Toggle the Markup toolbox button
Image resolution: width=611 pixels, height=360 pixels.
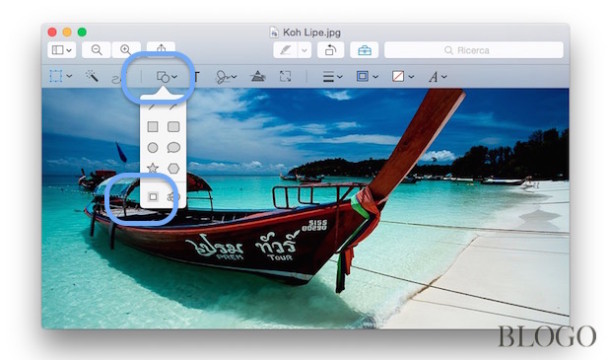click(x=364, y=50)
